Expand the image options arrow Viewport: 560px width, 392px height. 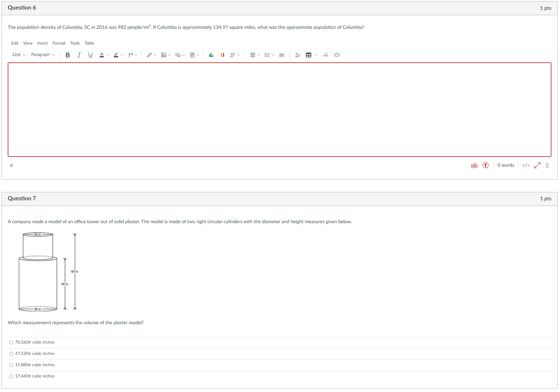click(169, 55)
